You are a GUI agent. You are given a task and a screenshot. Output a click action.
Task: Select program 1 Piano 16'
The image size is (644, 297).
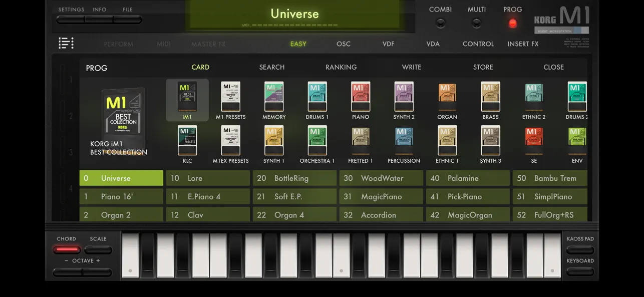tap(121, 197)
